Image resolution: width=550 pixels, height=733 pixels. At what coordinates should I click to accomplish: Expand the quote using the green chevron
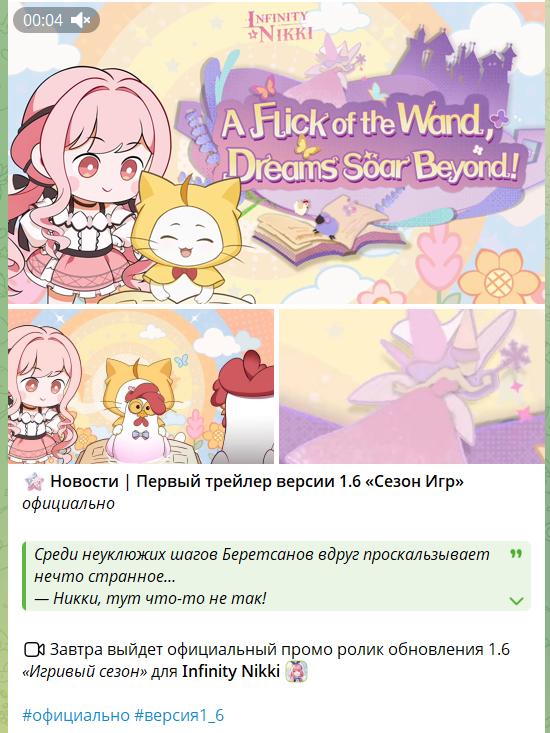pos(516,600)
